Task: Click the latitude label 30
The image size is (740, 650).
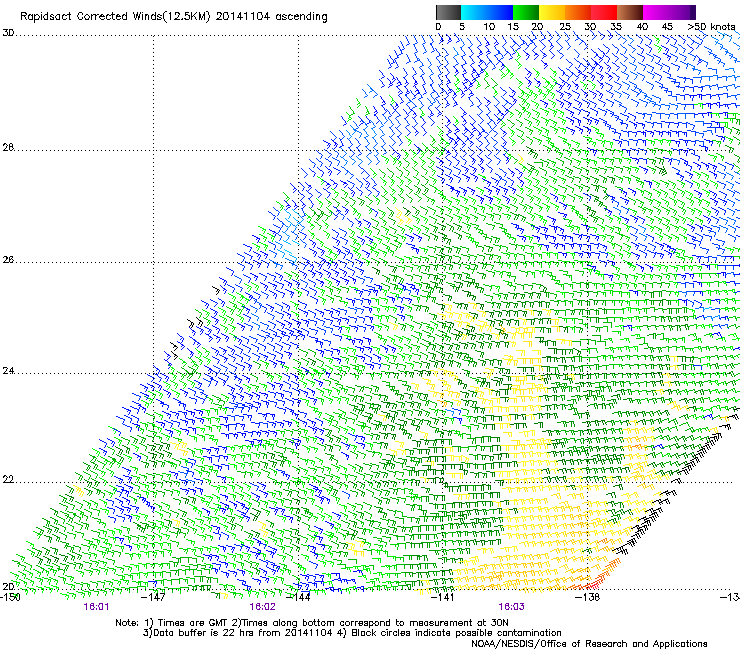Action: (x=8, y=33)
